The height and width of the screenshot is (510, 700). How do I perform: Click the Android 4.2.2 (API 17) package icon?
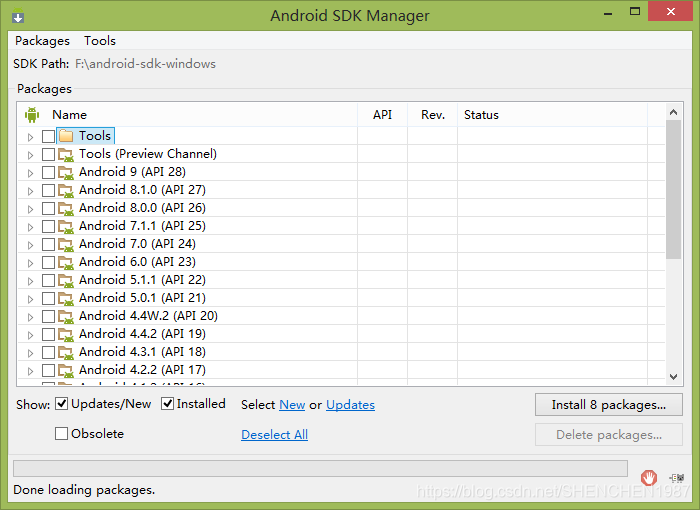66,370
